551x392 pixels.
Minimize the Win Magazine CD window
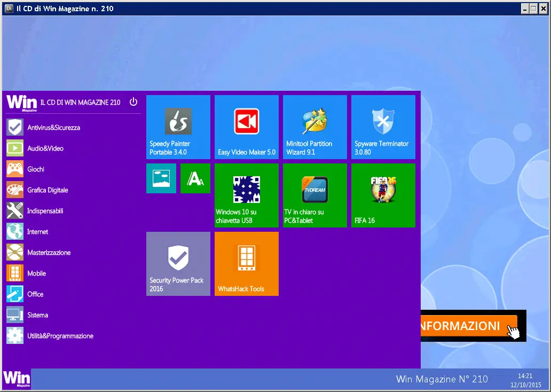tap(525, 9)
